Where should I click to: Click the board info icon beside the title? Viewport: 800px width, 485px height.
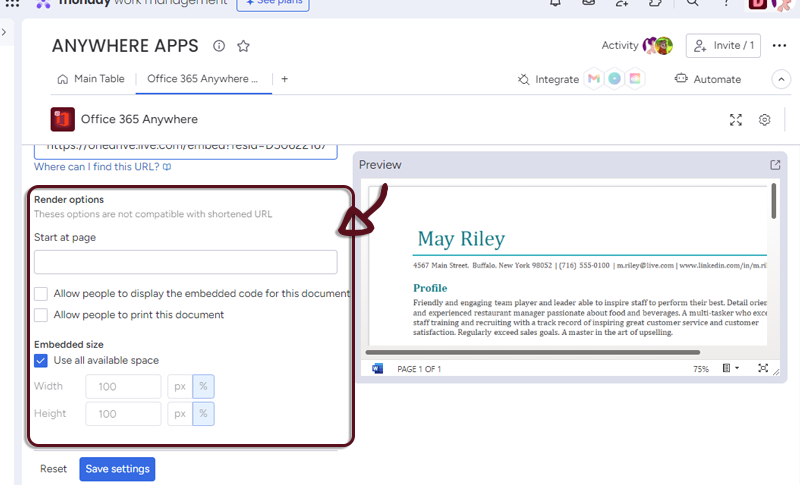(219, 46)
